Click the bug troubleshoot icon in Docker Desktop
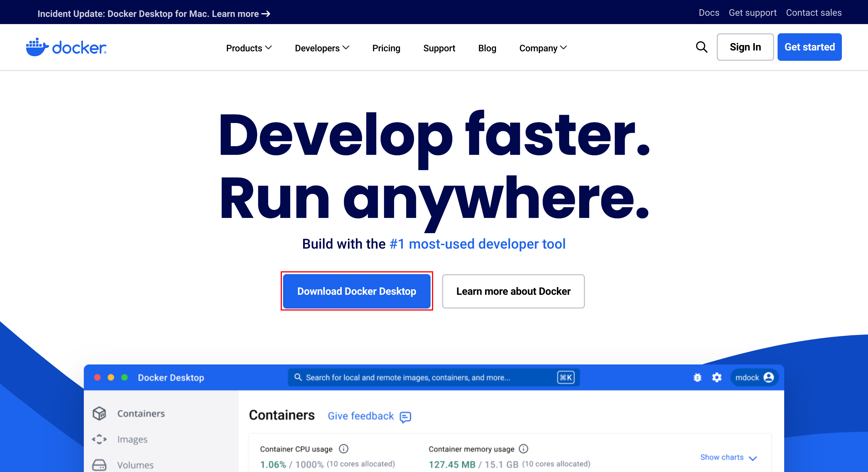This screenshot has width=868, height=472. coord(697,377)
